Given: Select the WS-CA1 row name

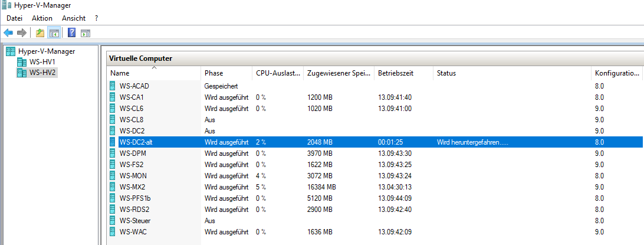Looking at the screenshot, I should click(132, 97).
